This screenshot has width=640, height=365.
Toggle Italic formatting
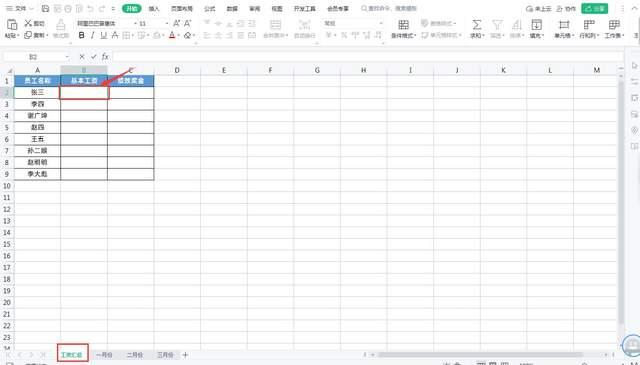tap(92, 36)
